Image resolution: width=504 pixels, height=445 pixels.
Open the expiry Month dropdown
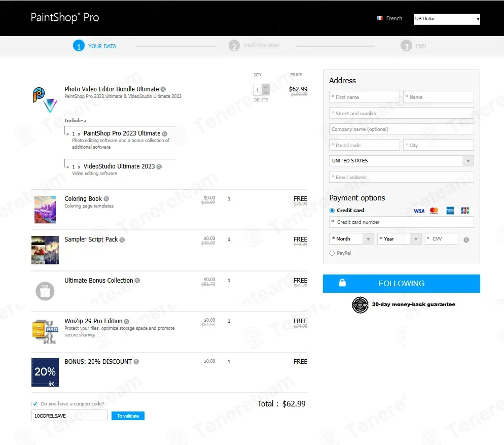tap(351, 239)
